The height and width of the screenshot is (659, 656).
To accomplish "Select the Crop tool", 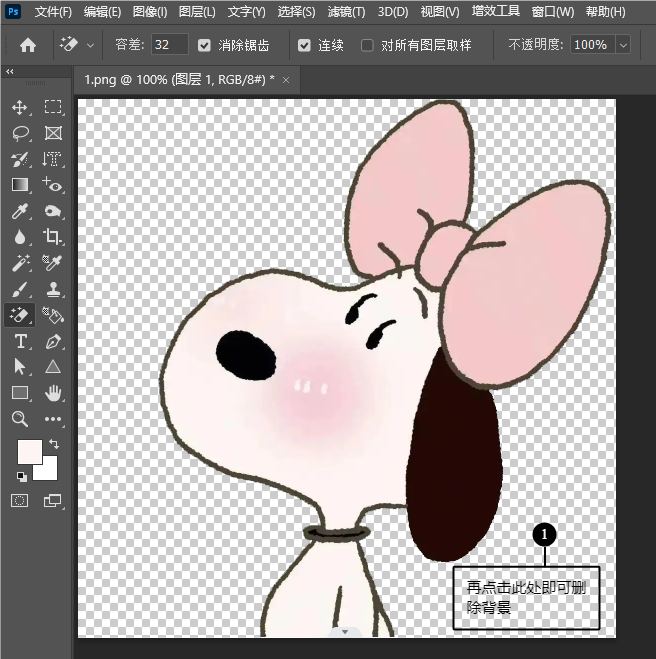I will tap(53, 237).
